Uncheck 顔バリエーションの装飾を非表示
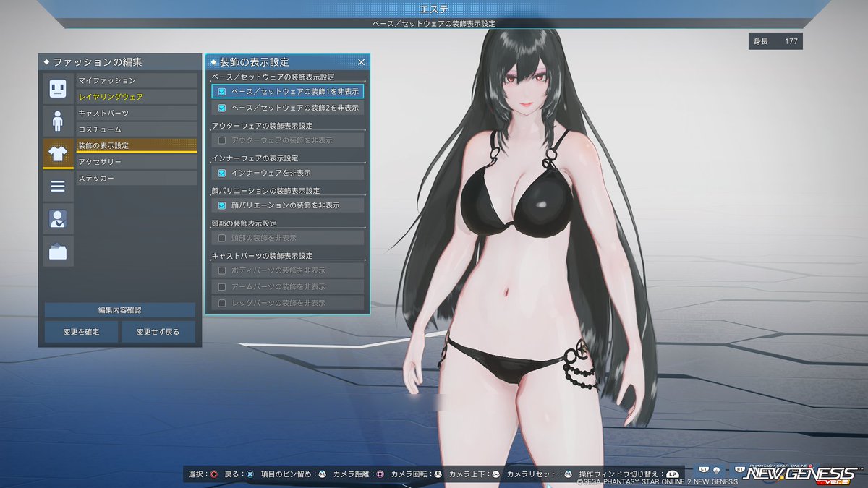Screen dimensions: 868x488 (222, 205)
